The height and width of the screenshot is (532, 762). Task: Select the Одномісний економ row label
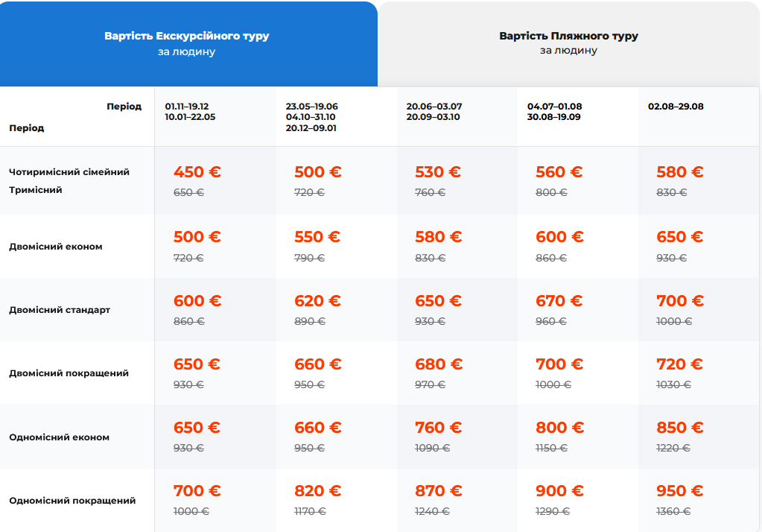point(59,437)
